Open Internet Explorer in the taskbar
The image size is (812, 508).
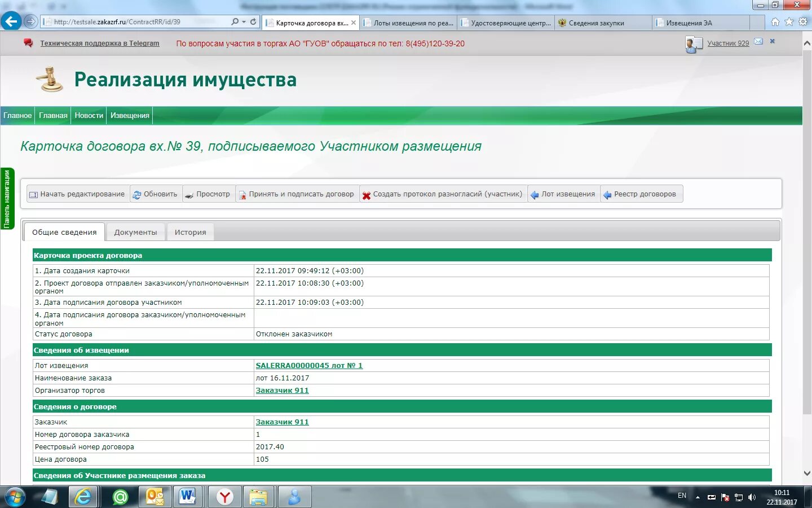[83, 497]
